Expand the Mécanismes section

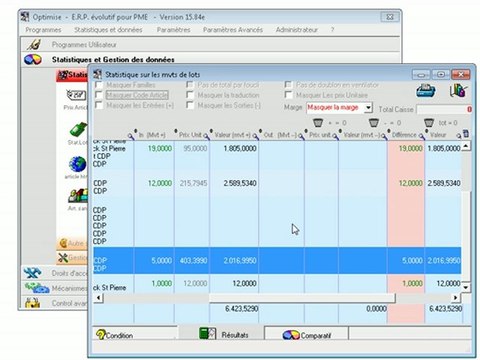click(54, 288)
